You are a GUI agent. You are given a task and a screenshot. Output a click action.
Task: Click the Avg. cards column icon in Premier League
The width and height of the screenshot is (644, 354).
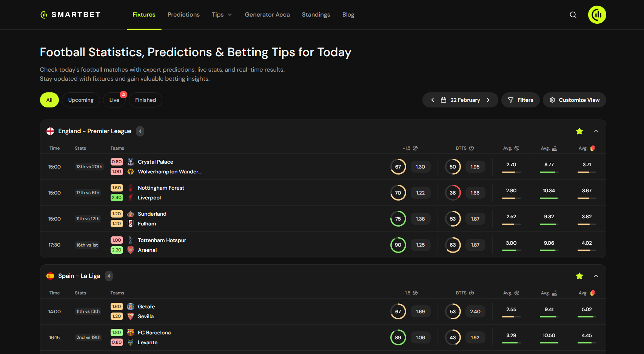(593, 148)
